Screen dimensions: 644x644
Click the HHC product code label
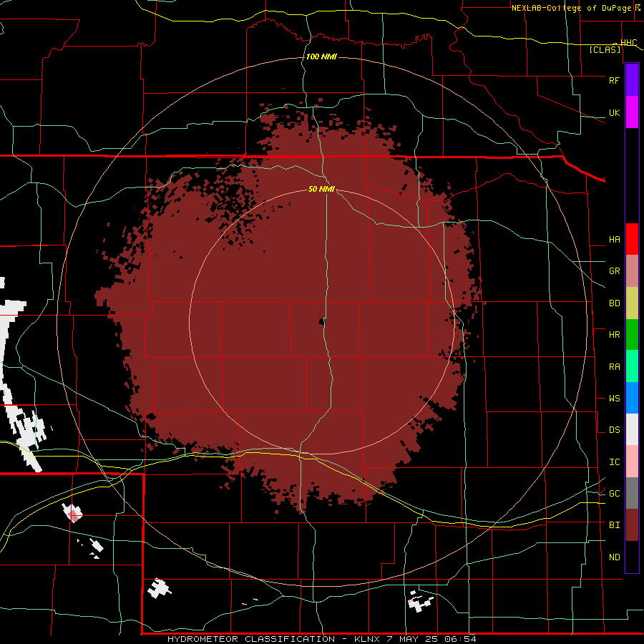pyautogui.click(x=628, y=43)
